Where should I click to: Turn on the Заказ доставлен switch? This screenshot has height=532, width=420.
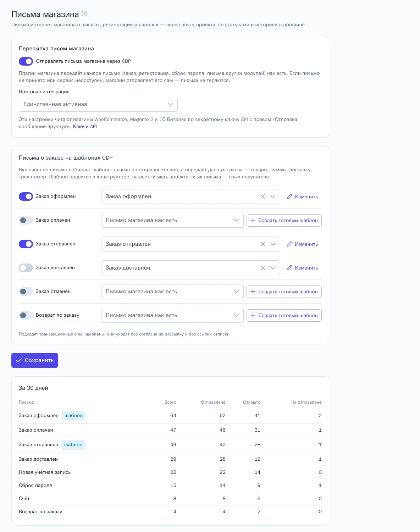coord(26,268)
